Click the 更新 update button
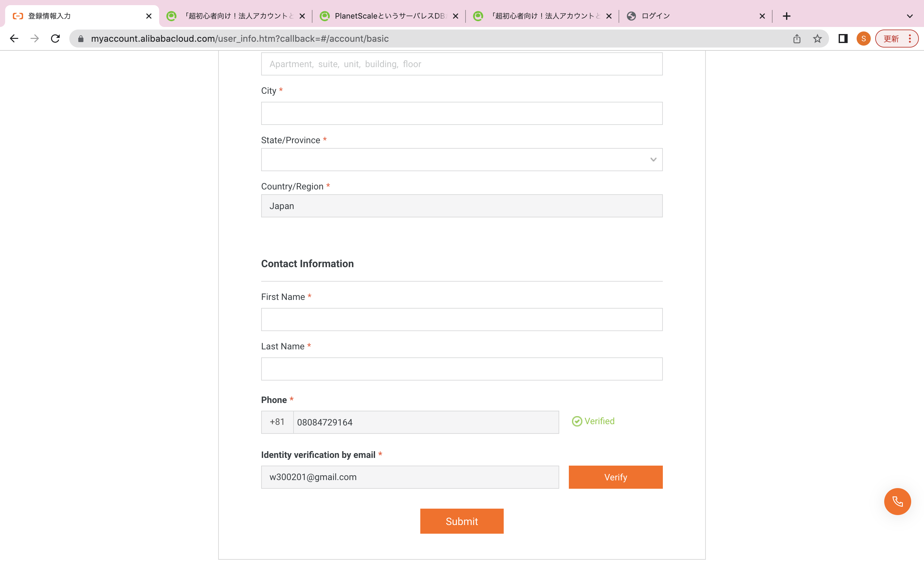 click(891, 39)
